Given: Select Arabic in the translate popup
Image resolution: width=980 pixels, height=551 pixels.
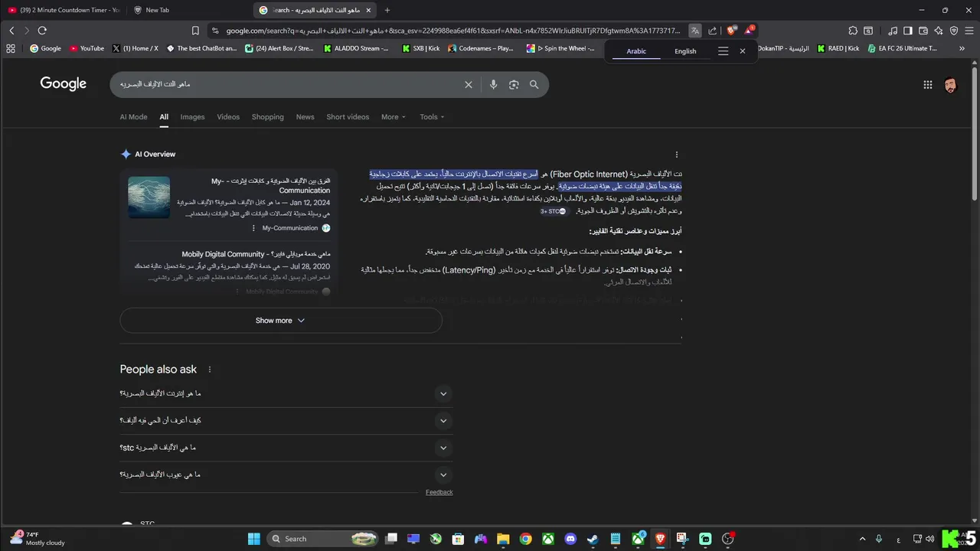Looking at the screenshot, I should pos(636,51).
